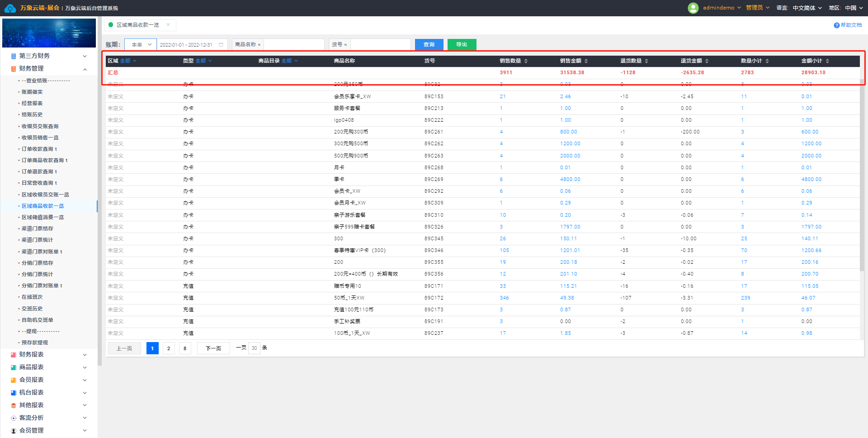
Task: Go to page 8
Action: tap(185, 348)
